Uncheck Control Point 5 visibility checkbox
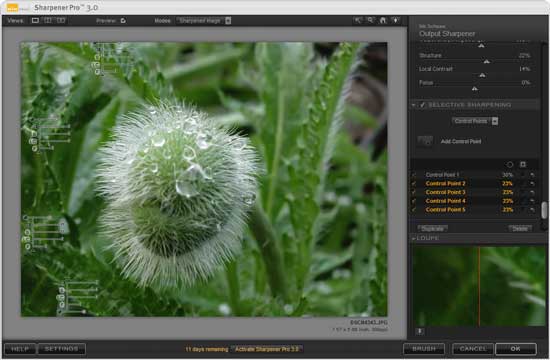Screen dimensions: 550x360 click(414, 210)
